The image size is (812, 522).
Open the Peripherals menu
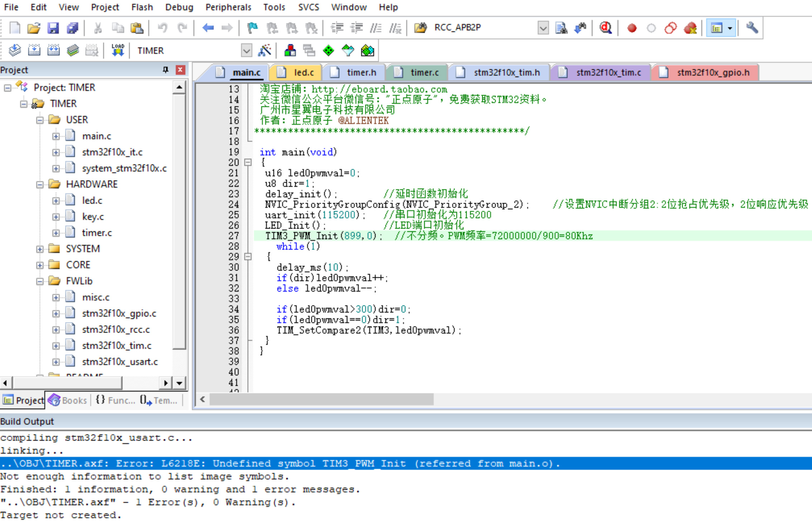(x=228, y=7)
